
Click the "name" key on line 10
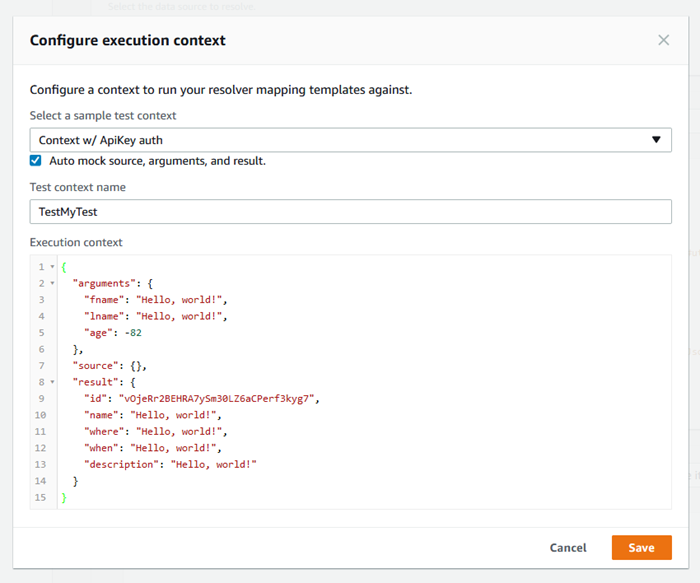coord(103,415)
